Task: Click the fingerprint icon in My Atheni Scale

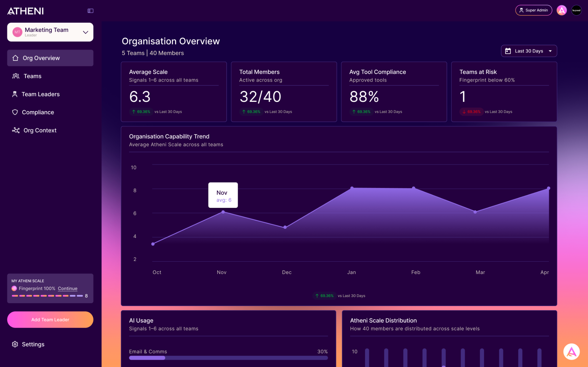Action: tap(14, 289)
